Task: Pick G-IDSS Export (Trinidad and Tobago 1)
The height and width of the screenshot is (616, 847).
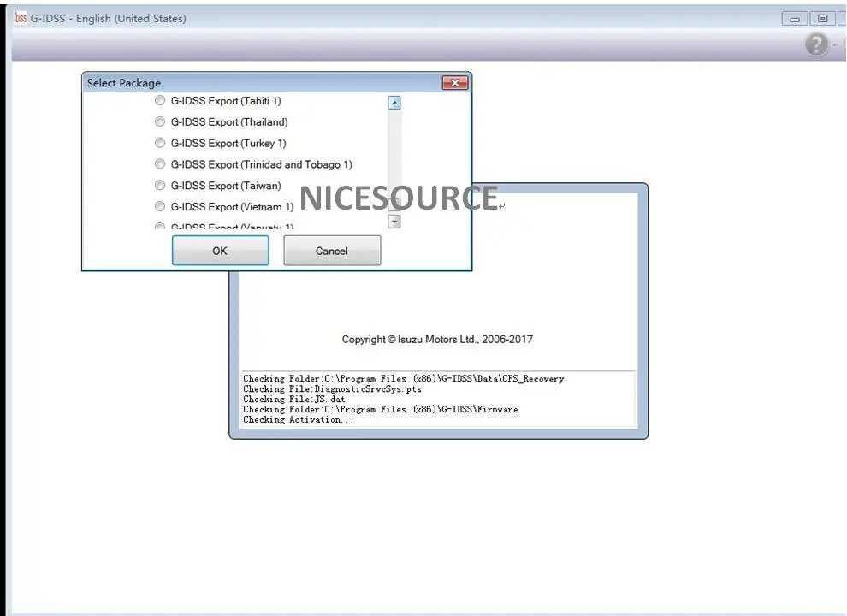Action: (x=160, y=163)
